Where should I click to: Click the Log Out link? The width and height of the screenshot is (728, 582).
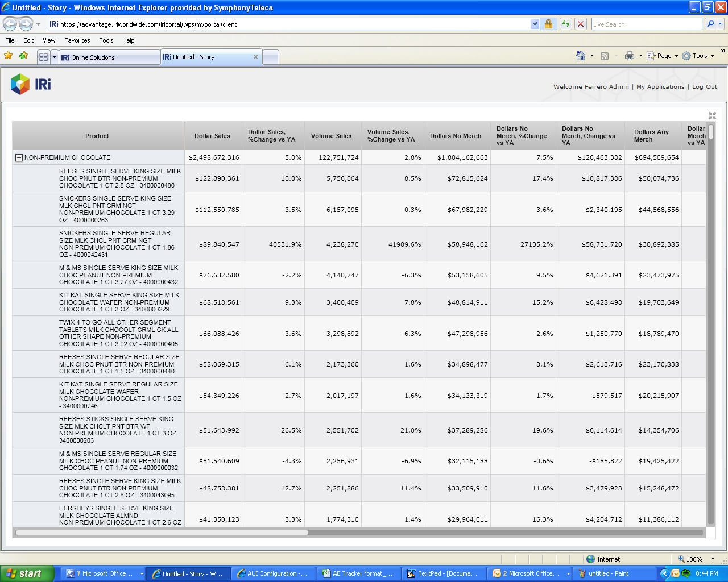(704, 87)
